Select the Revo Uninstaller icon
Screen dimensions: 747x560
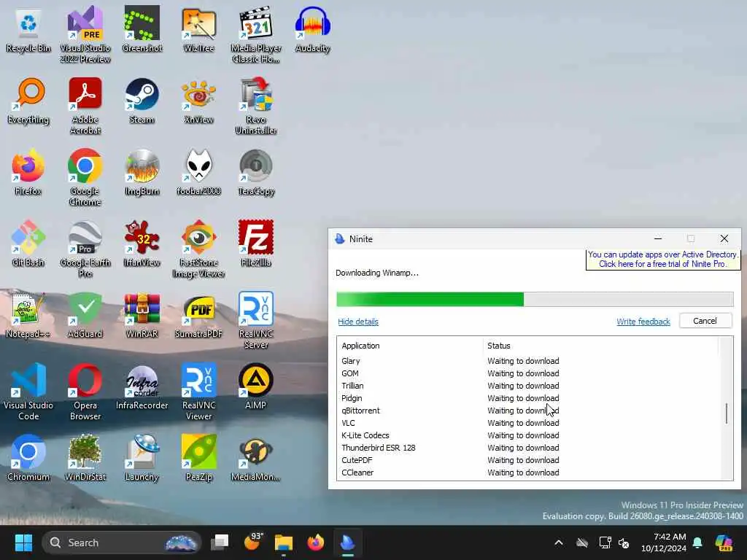click(x=256, y=106)
